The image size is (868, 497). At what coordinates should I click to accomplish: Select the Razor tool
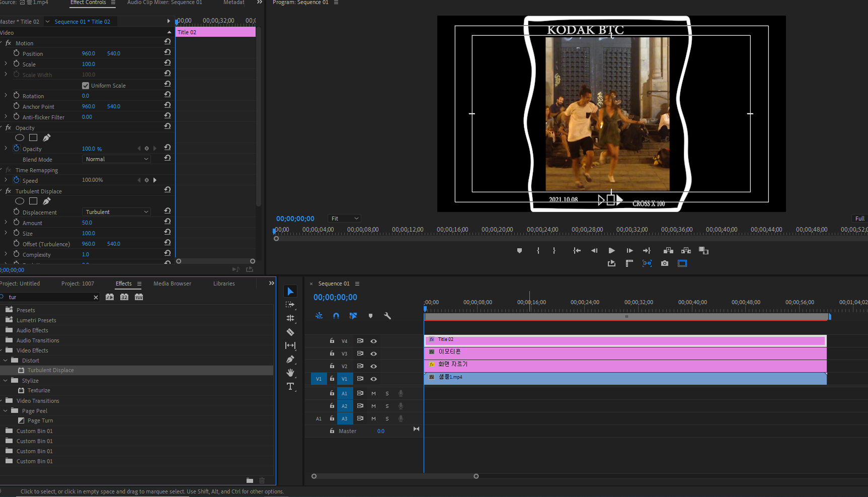pos(290,332)
